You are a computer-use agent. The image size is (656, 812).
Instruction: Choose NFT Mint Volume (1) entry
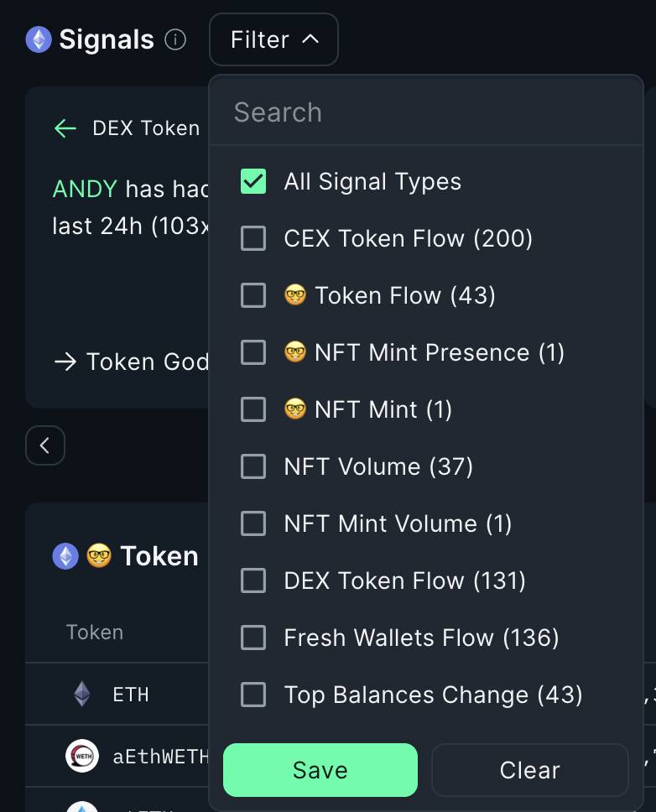coord(253,523)
